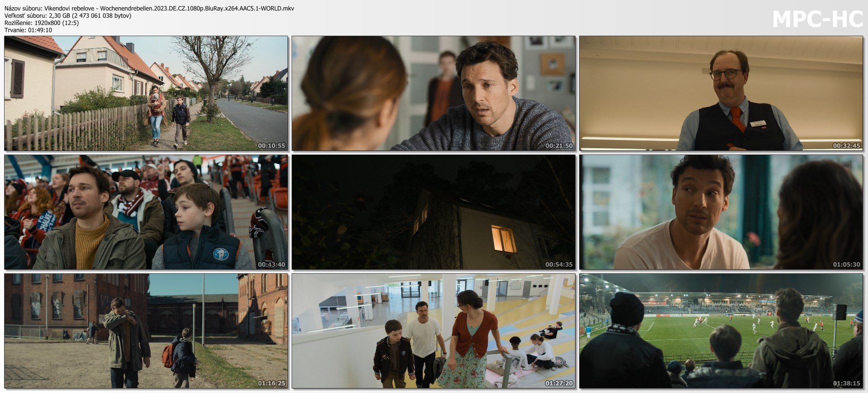Open the thumbnail of the street with houses
Screen dimensions: 868x393
click(146, 93)
